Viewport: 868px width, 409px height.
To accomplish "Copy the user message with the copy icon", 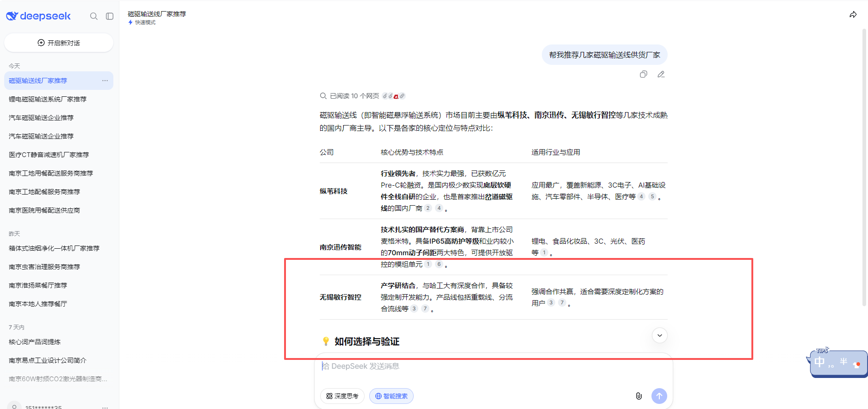I will coord(644,74).
